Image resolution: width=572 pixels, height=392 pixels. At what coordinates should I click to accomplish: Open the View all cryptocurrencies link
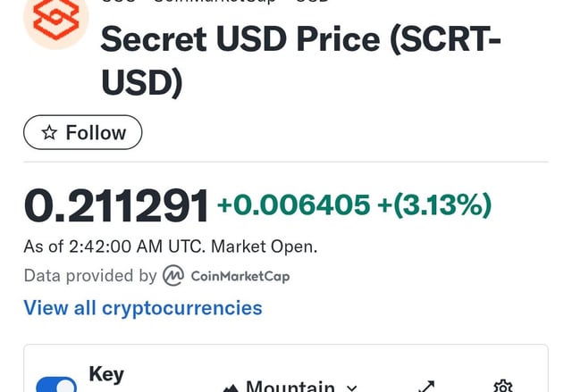(143, 308)
